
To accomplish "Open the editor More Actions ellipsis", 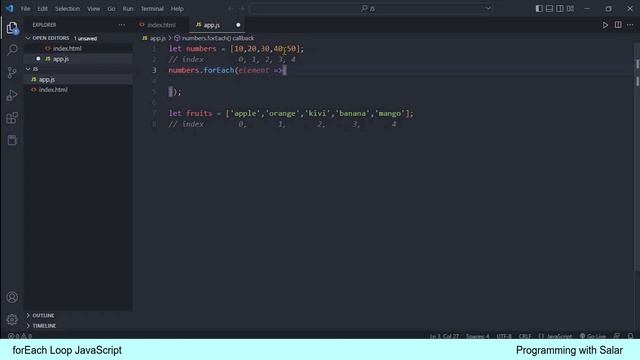I will click(630, 25).
